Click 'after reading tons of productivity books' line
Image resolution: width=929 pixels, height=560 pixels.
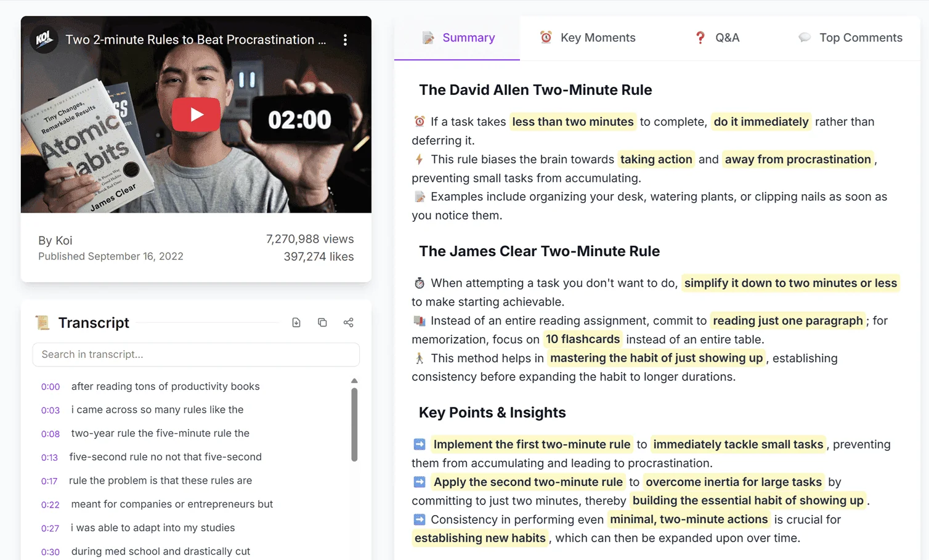pos(166,387)
